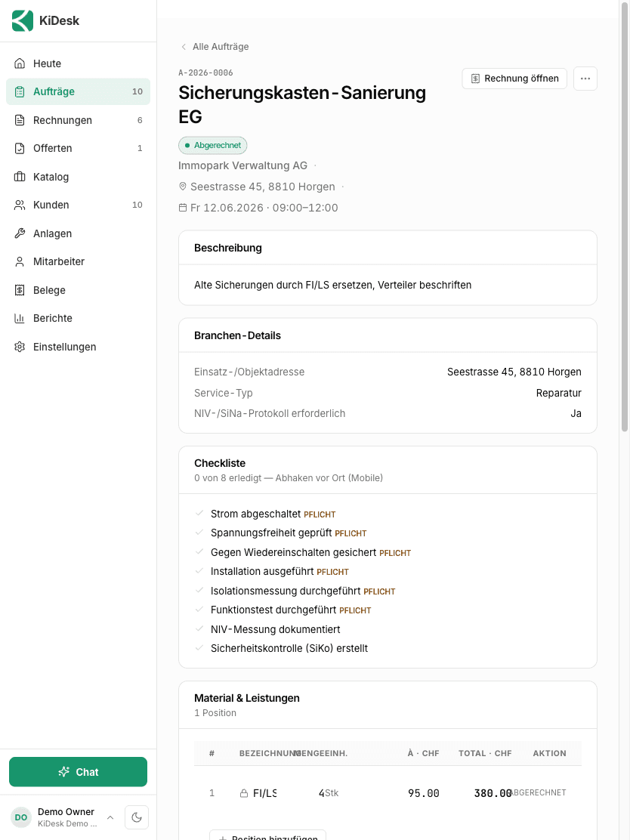This screenshot has height=840, width=630.
Task: Open the Einstellungen menu item
Action: click(x=79, y=347)
